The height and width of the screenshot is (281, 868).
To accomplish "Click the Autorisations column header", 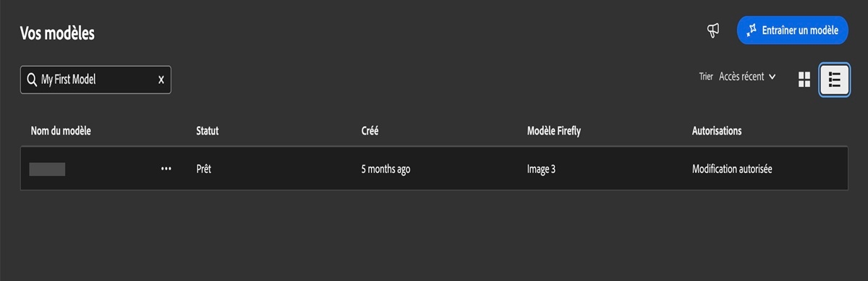I will (717, 131).
